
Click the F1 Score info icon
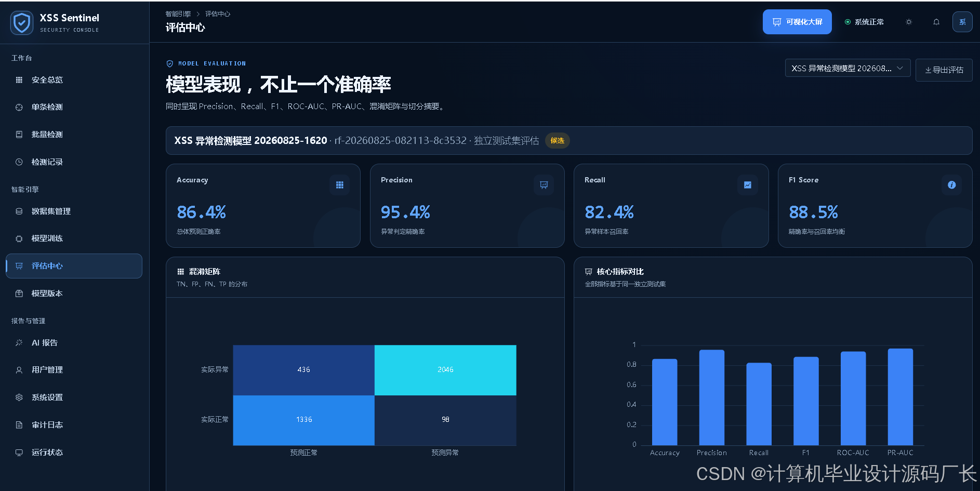click(x=952, y=185)
